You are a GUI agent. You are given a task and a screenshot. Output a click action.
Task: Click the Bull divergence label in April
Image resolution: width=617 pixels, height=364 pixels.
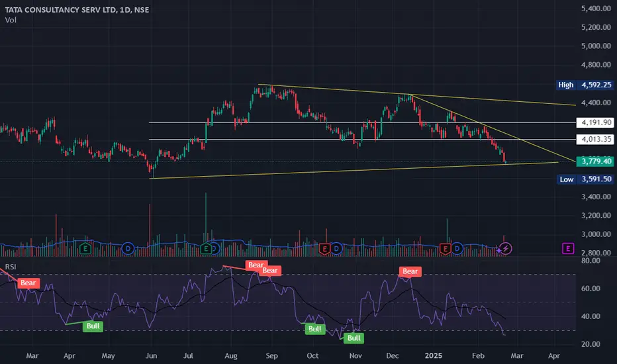click(93, 326)
